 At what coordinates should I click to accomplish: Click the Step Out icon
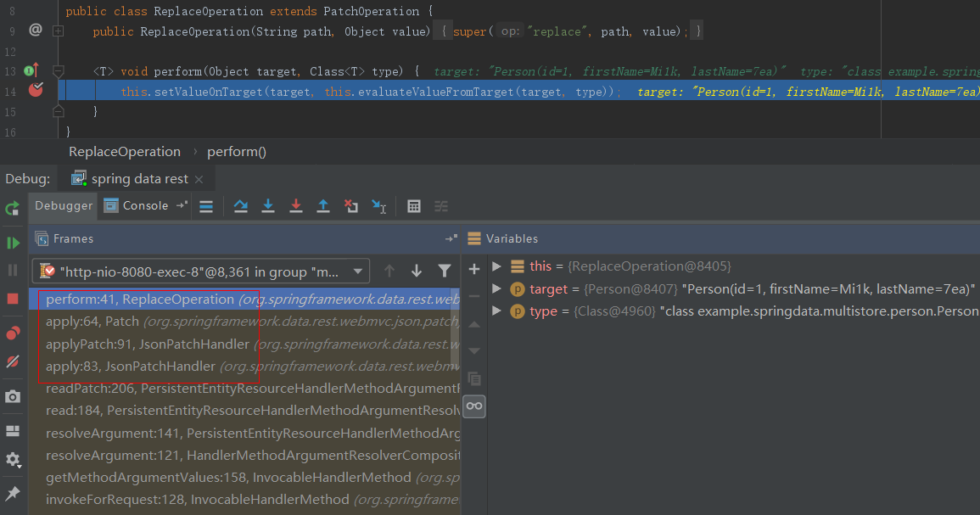click(323, 206)
